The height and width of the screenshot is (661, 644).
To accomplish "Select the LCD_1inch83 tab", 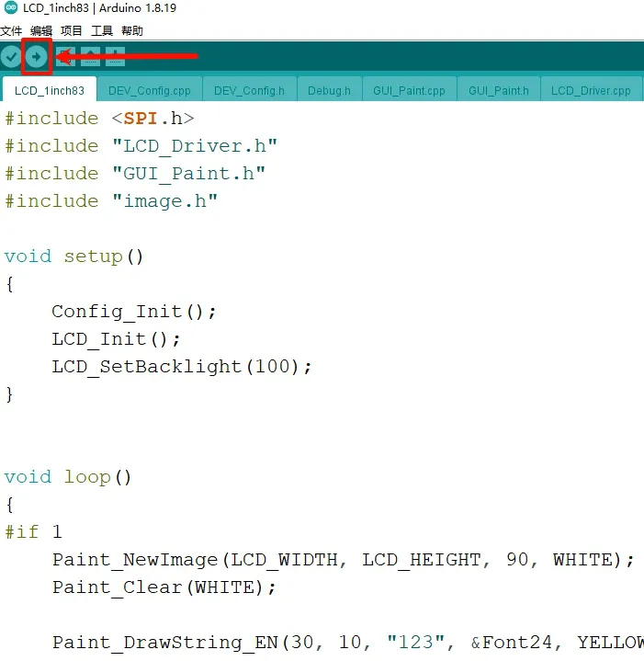I will (x=50, y=90).
